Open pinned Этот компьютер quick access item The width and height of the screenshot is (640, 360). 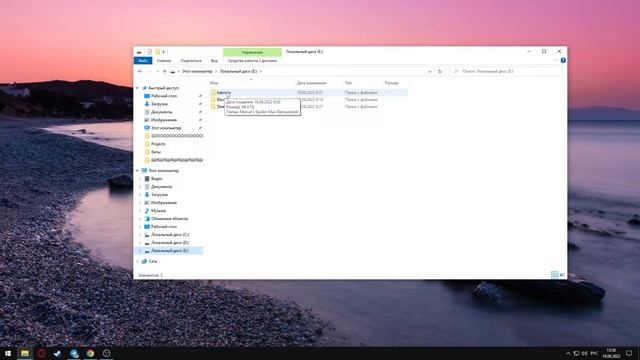166,128
